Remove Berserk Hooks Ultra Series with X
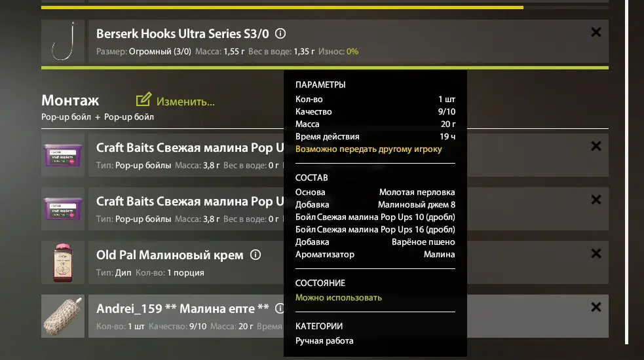Screen dimensions: 644x360 tap(596, 32)
